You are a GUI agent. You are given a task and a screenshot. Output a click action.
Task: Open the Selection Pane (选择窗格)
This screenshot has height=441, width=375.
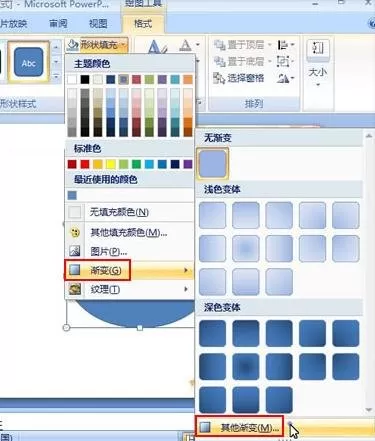(x=239, y=78)
